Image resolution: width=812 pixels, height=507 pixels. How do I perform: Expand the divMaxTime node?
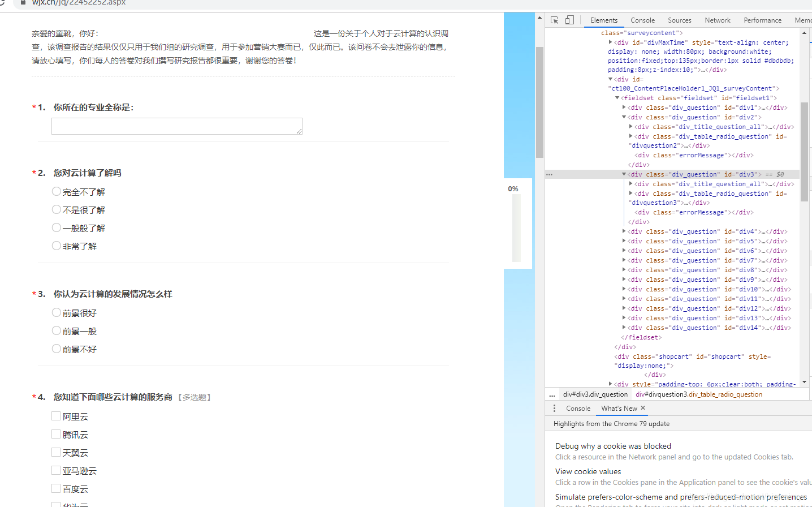(x=610, y=42)
